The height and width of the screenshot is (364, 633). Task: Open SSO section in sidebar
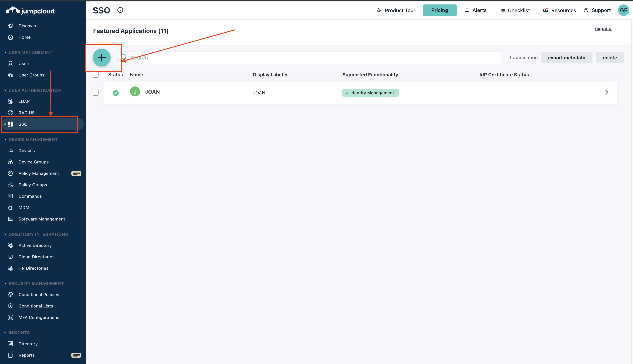pyautogui.click(x=23, y=124)
